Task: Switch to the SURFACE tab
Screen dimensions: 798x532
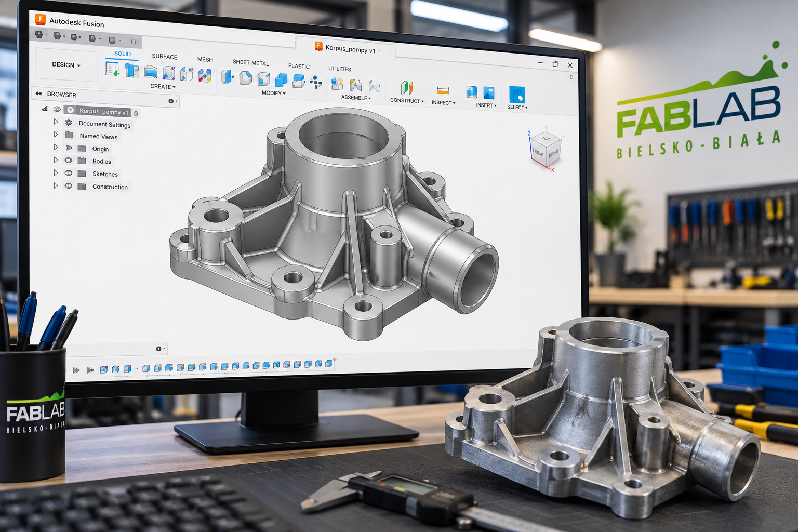Action: pyautogui.click(x=165, y=57)
